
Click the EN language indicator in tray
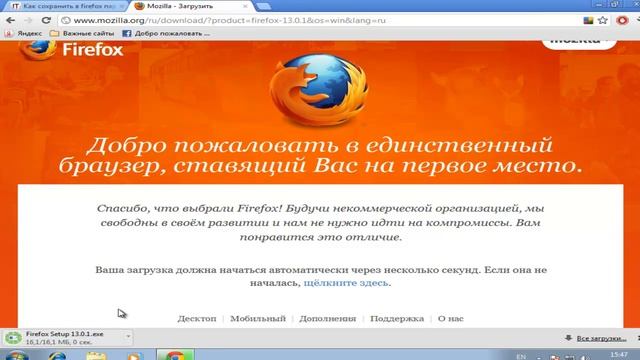(521, 357)
